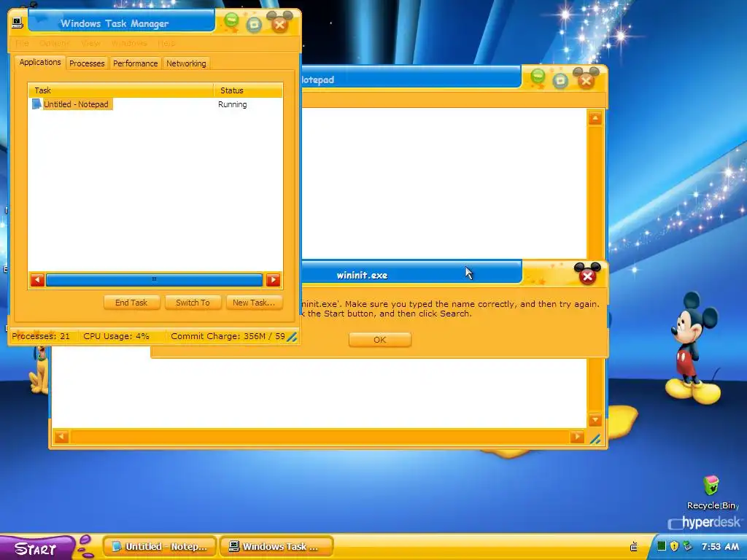The image size is (747, 560).
Task: Click the Task Manager title bar computer icon
Action: [x=18, y=23]
